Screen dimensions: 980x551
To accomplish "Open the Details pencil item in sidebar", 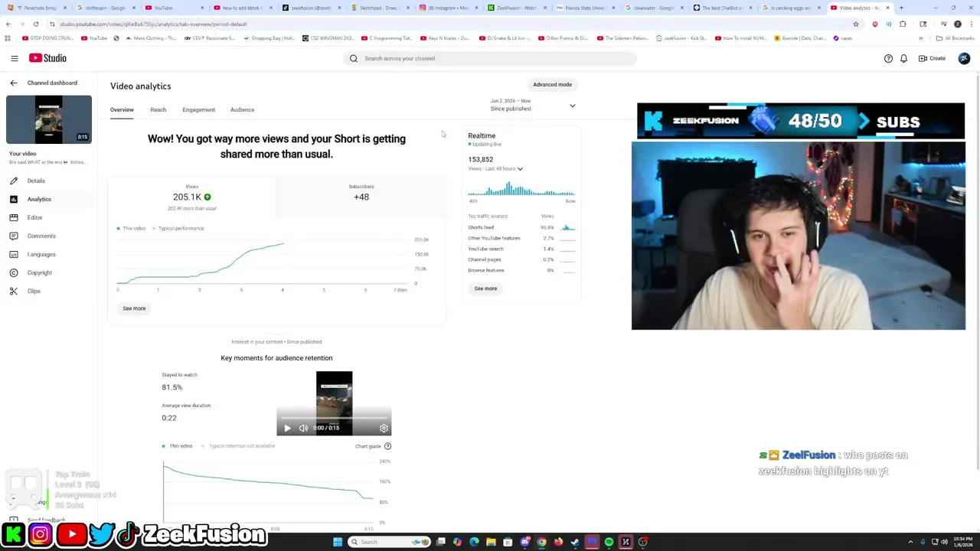I will (36, 181).
